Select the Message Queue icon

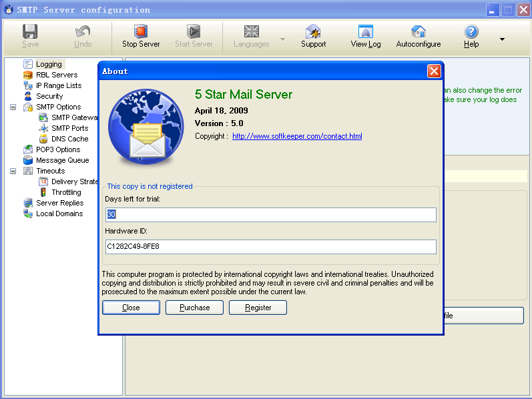pyautogui.click(x=28, y=160)
